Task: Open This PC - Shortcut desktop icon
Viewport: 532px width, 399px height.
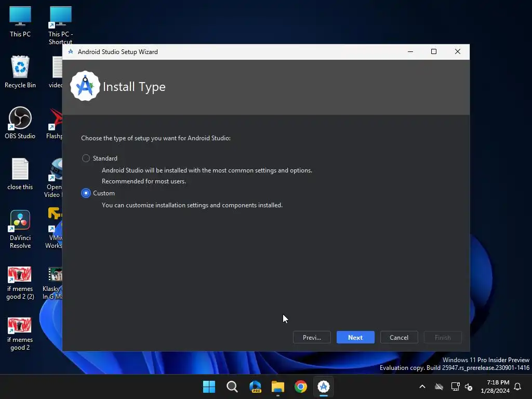Action: 60,25
